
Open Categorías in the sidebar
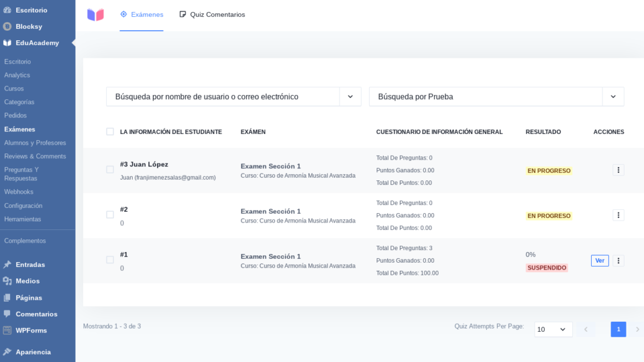point(19,102)
